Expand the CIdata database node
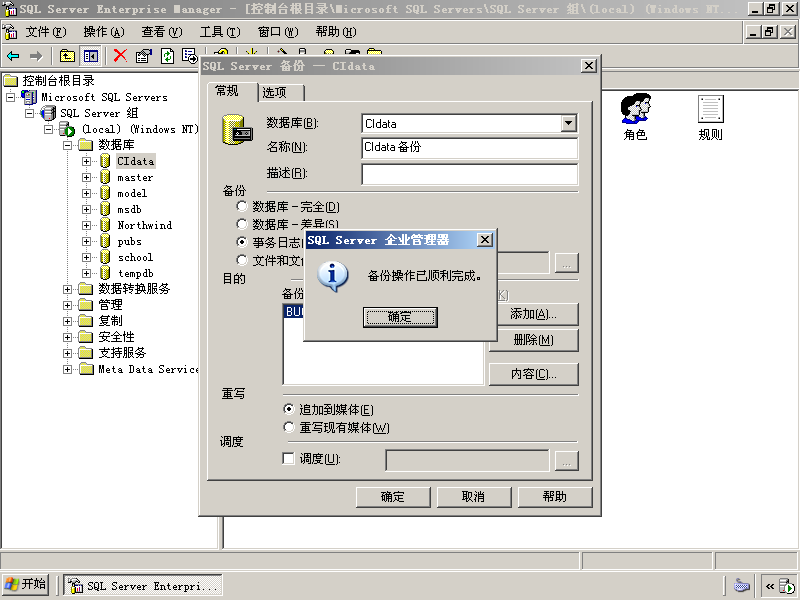Image resolution: width=800 pixels, height=600 pixels. pos(86,161)
